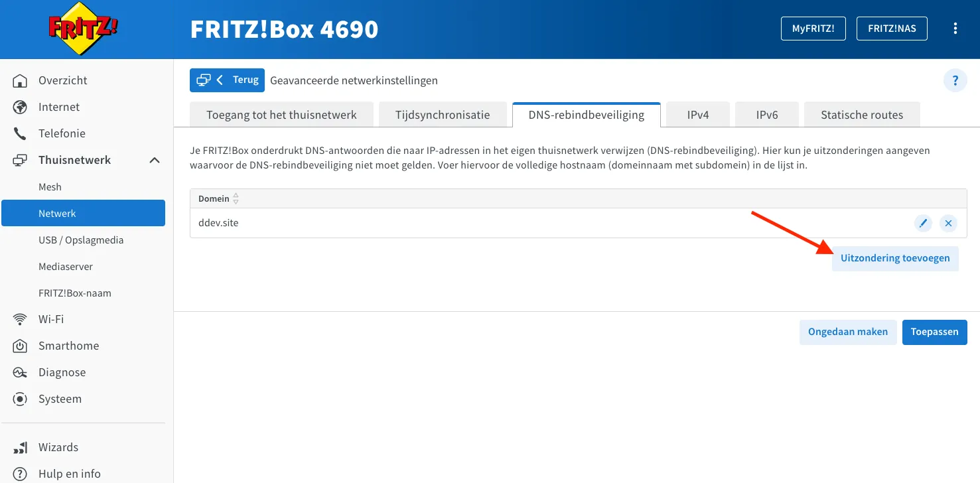Click the Telefonie phone icon
Viewport: 980px width, 483px height.
click(21, 133)
